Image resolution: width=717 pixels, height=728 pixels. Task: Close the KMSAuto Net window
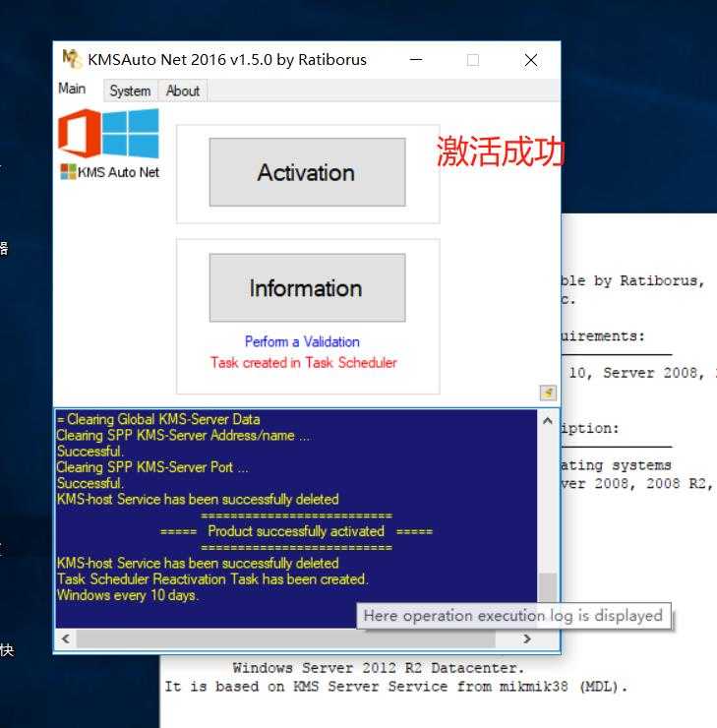[x=531, y=60]
